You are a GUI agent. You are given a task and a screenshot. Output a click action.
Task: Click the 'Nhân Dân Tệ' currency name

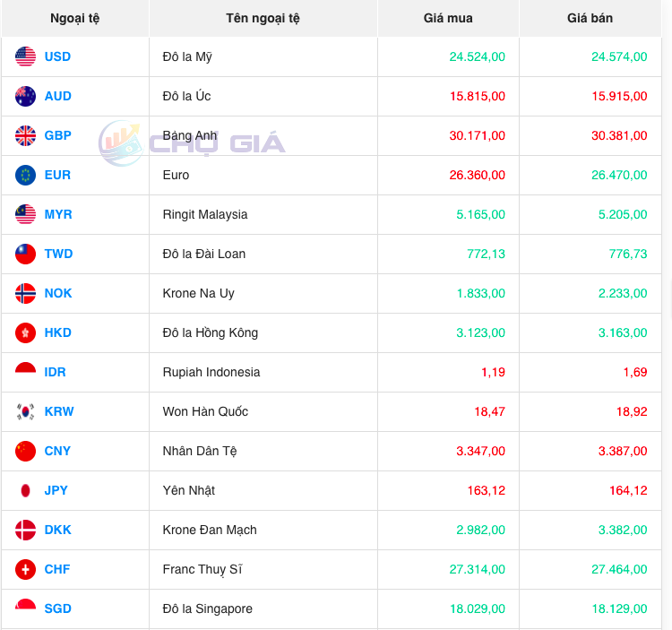[200, 451]
